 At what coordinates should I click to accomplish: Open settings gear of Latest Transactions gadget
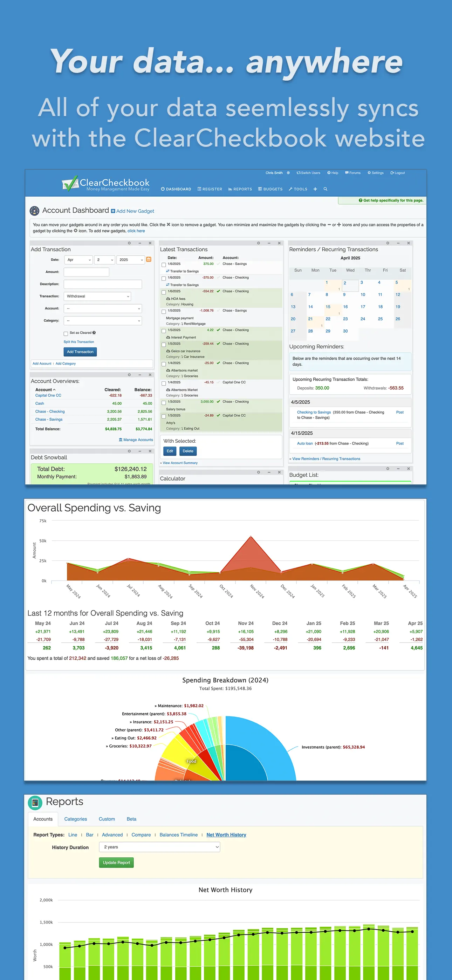[x=258, y=243]
